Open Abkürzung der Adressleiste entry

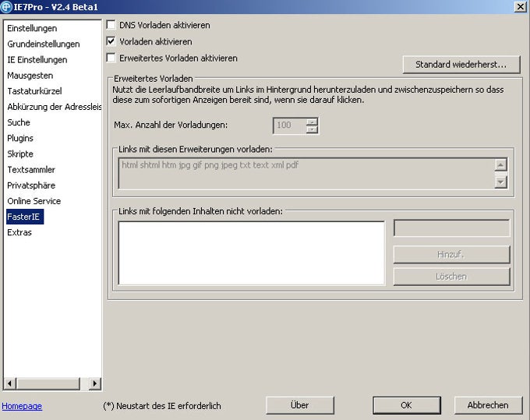tap(54, 107)
